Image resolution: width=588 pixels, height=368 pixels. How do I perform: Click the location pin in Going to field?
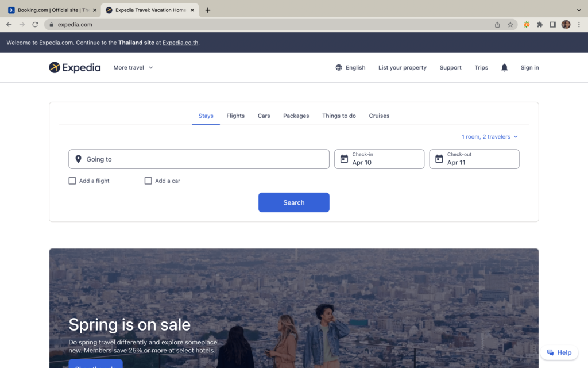[78, 159]
